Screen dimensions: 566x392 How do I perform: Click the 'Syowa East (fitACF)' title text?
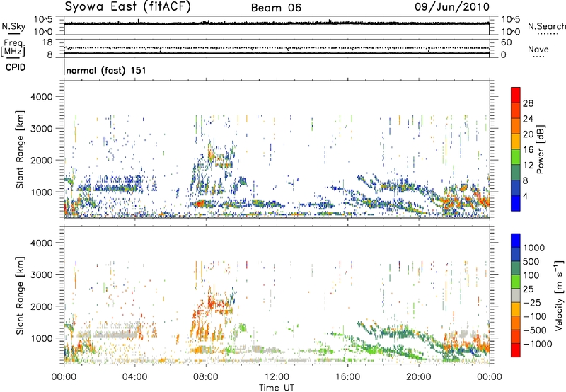127,7
